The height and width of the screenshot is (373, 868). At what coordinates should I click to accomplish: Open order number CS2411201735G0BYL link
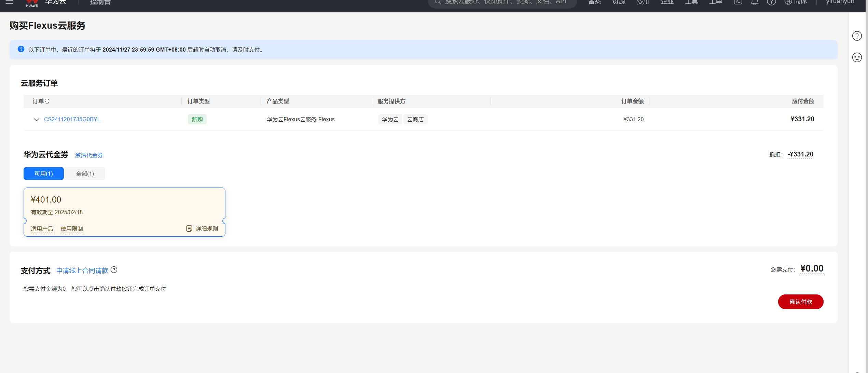[x=72, y=119]
